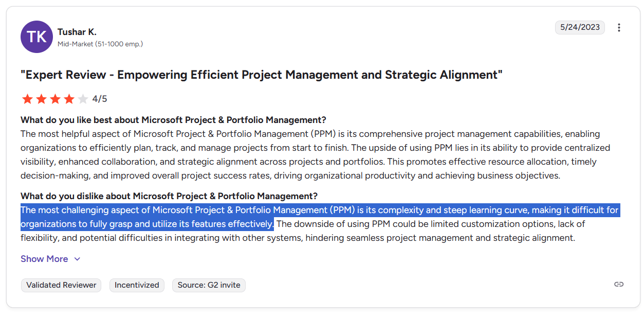Viewport: 644px width, 317px height.
Task: Click the Source: G2 invite badge
Action: [x=209, y=285]
